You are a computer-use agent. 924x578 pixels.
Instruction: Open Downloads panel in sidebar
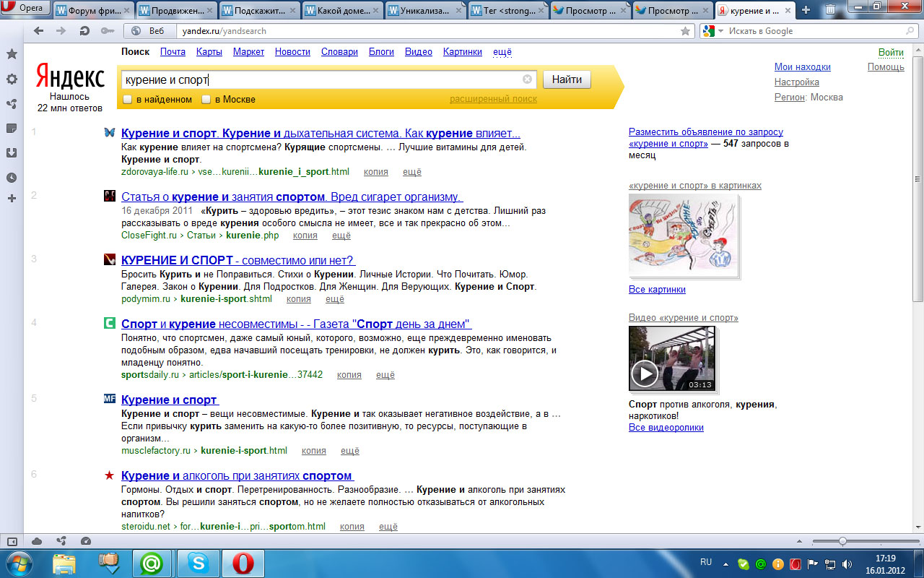point(12,152)
